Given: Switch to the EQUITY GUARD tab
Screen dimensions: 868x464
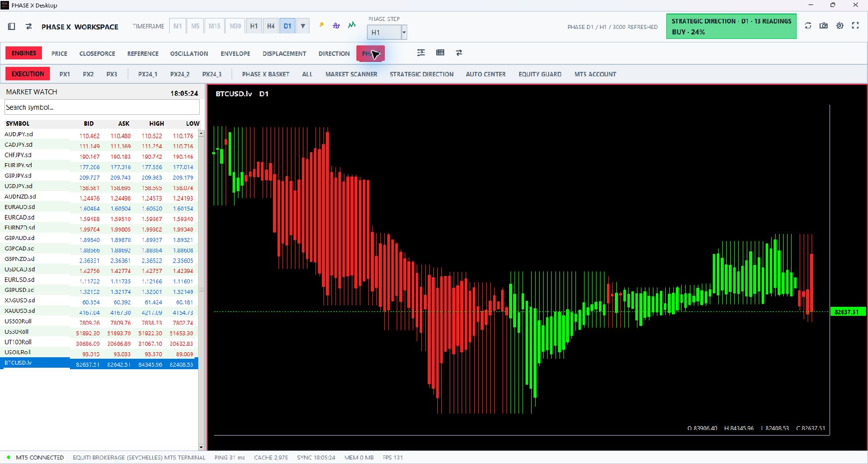Looking at the screenshot, I should [540, 74].
